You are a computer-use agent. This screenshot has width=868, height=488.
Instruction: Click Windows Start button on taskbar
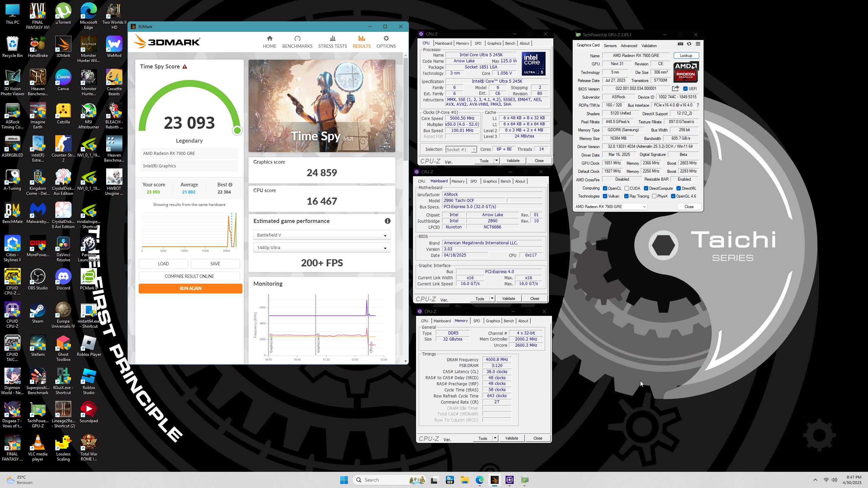tap(344, 480)
